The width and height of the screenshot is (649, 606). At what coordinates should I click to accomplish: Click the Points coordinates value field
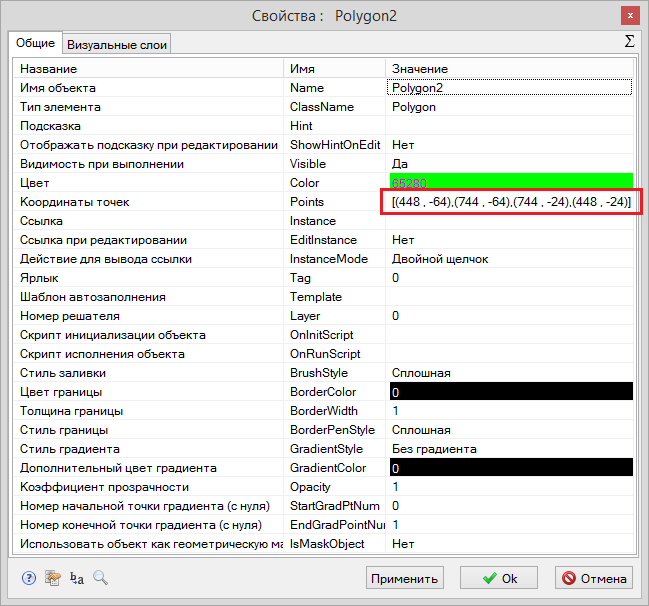(x=511, y=202)
